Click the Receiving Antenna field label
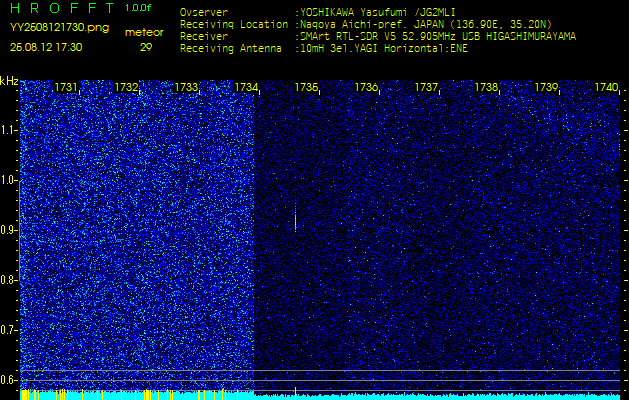This screenshot has height=400, width=629. tap(231, 49)
